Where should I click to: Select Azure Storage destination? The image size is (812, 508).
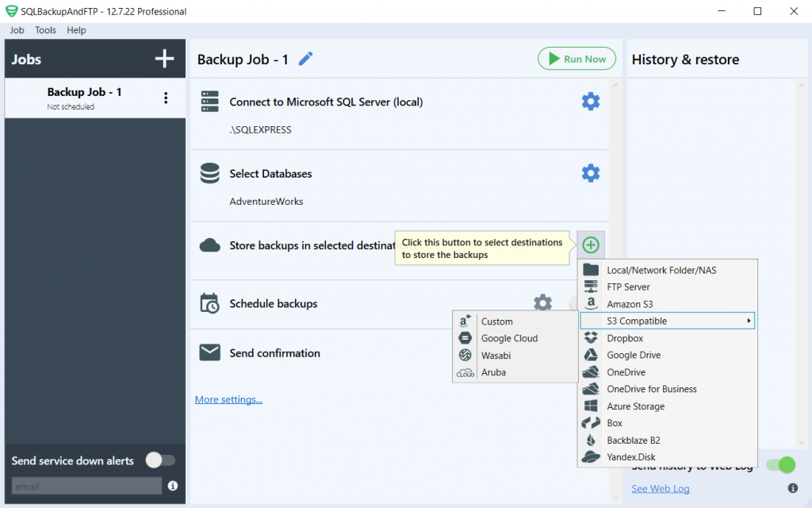[668, 406]
